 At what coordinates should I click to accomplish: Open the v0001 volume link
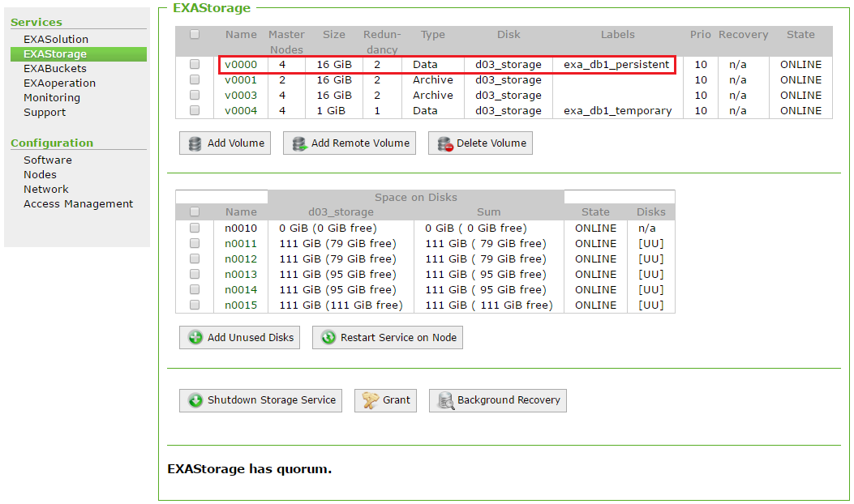(241, 79)
